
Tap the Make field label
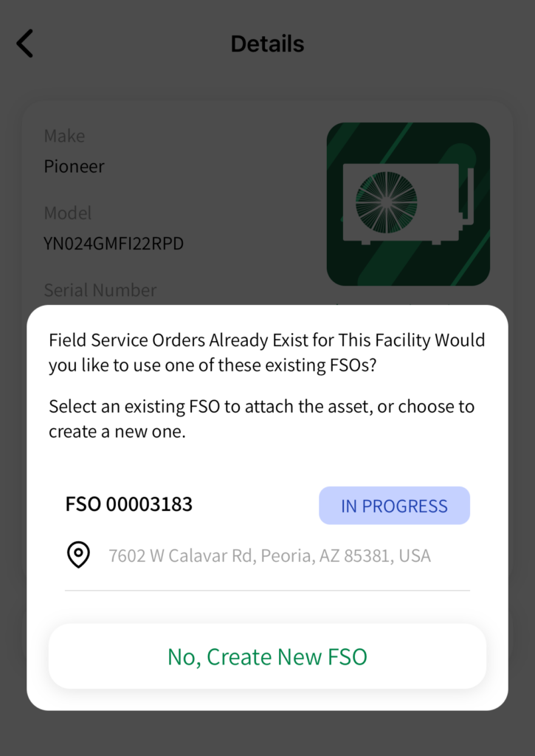(x=64, y=136)
